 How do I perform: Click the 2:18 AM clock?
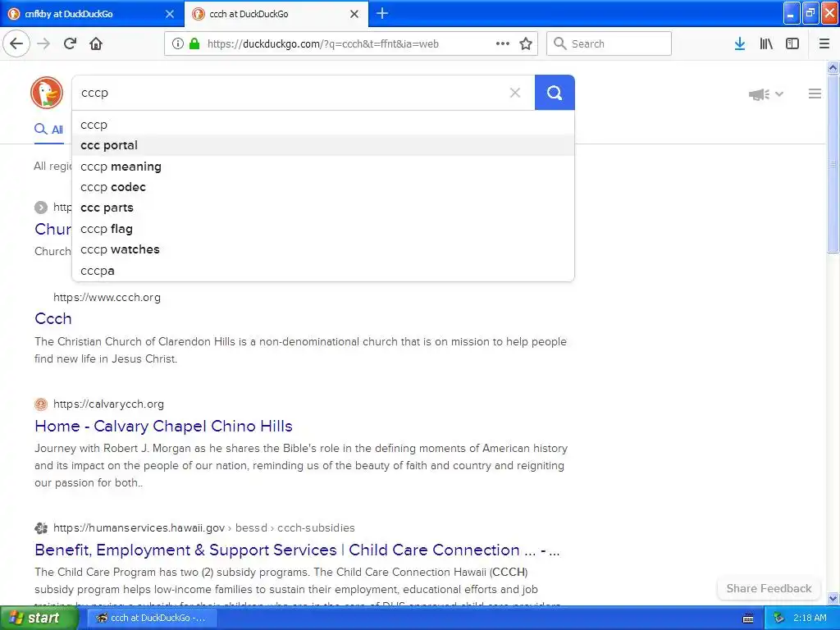[x=810, y=618]
